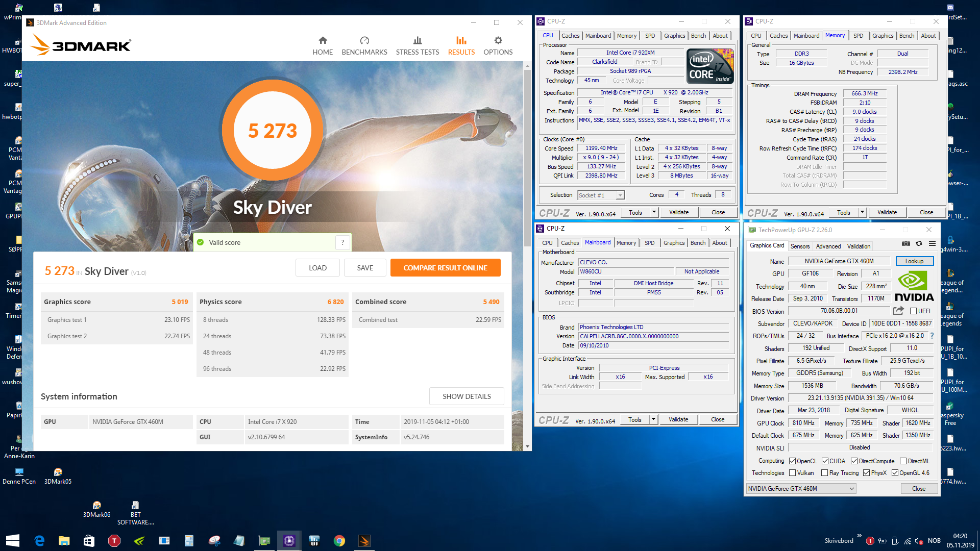980x551 pixels.
Task: Open Bench tab in CPU-Z Mainboard window
Action: pyautogui.click(x=698, y=243)
